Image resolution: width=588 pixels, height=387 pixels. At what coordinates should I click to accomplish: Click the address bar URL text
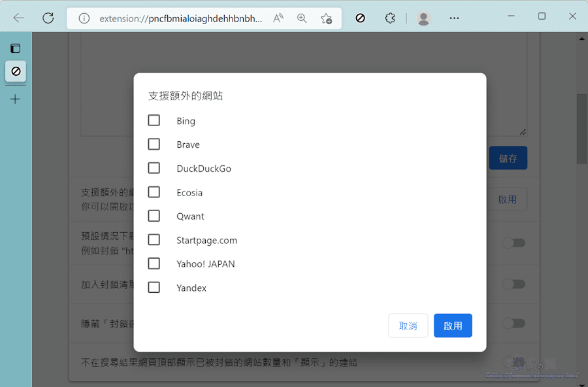coord(181,18)
